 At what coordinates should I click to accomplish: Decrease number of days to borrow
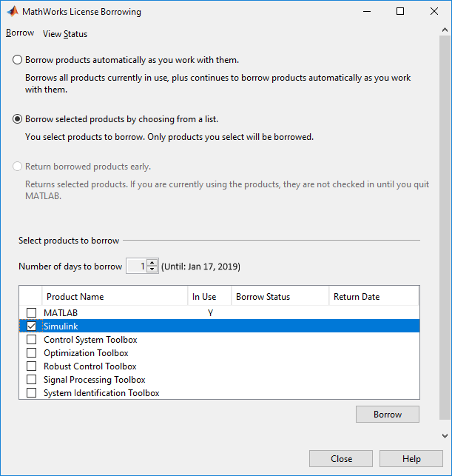[x=152, y=269]
